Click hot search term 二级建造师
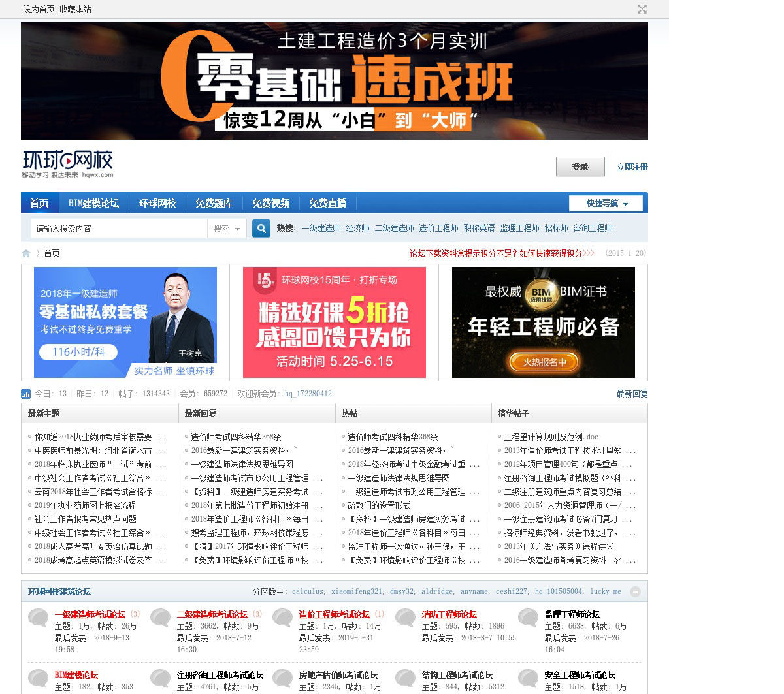The image size is (784, 694). pyautogui.click(x=395, y=228)
